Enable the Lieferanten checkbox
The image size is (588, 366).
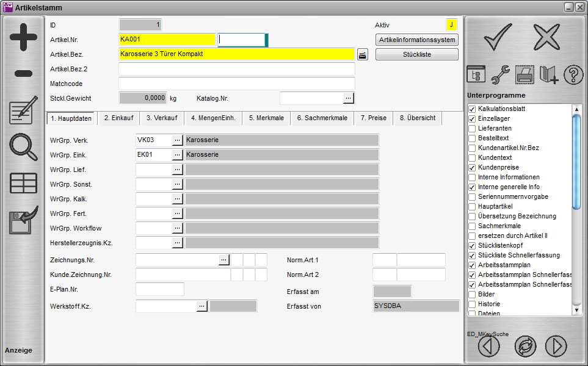pyautogui.click(x=472, y=129)
